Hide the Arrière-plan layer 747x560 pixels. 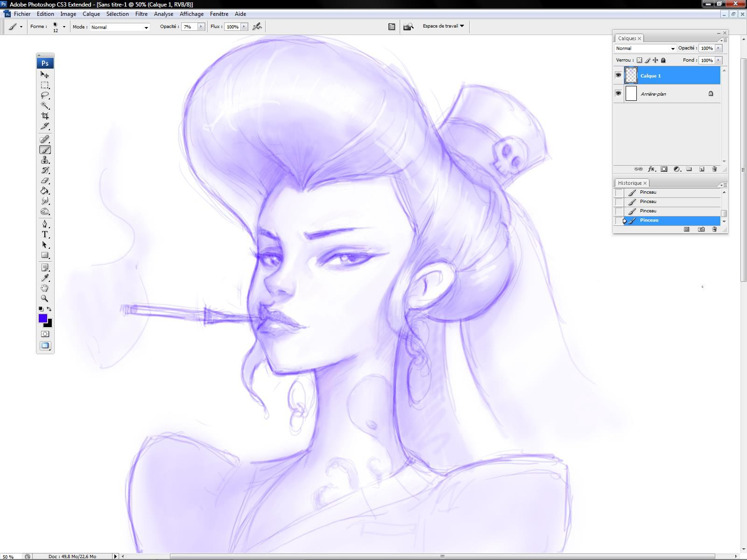[618, 93]
